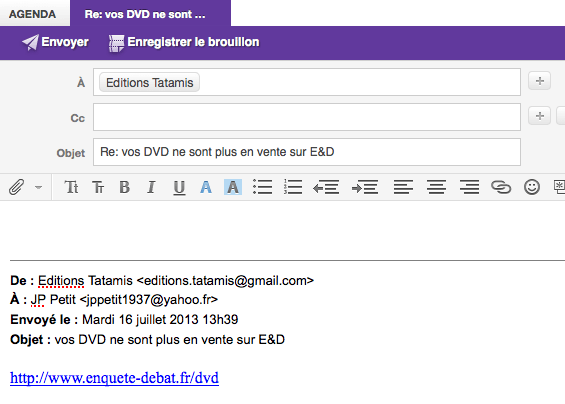The width and height of the screenshot is (565, 404).
Task: Toggle bold formatting
Action: click(x=125, y=187)
